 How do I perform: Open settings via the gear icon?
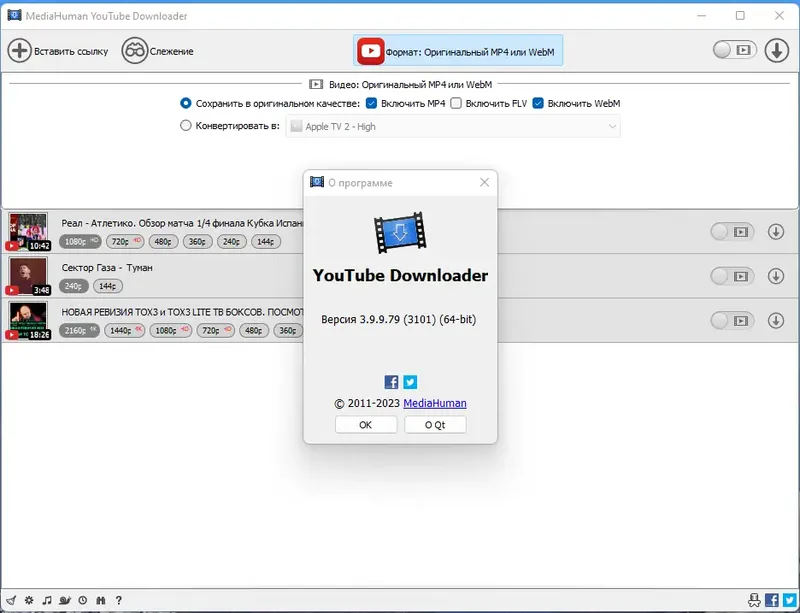(x=29, y=600)
